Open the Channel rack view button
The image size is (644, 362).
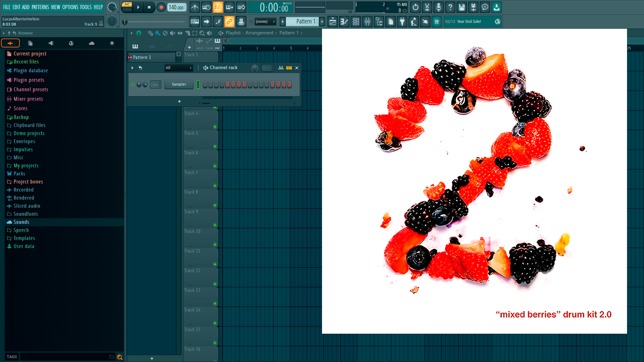pos(356,22)
